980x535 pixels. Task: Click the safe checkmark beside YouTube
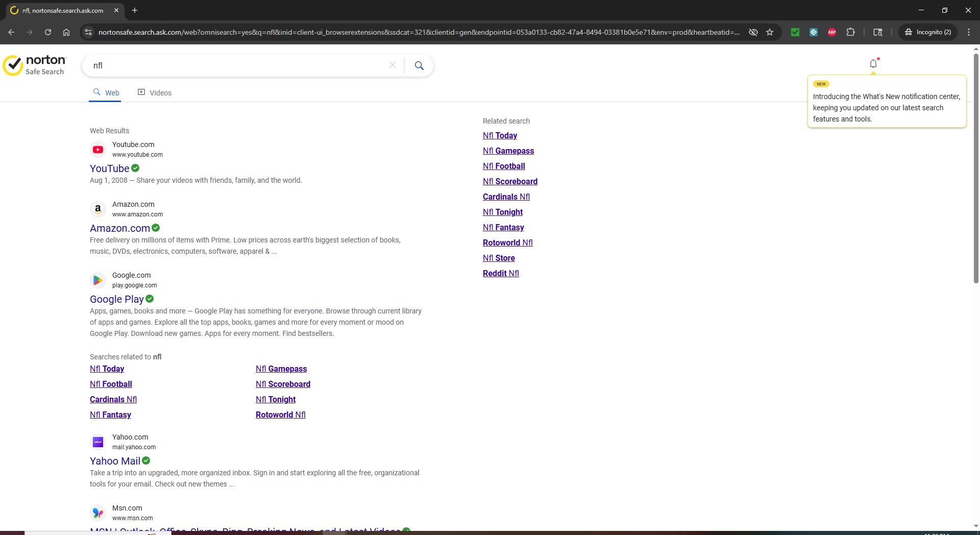tap(135, 168)
